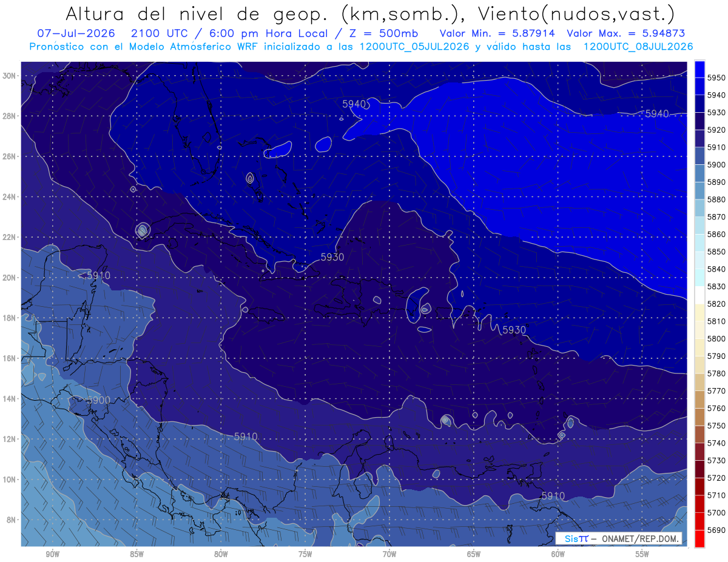
Task: Pick the bright red swatch below 5690
Action: [699, 538]
